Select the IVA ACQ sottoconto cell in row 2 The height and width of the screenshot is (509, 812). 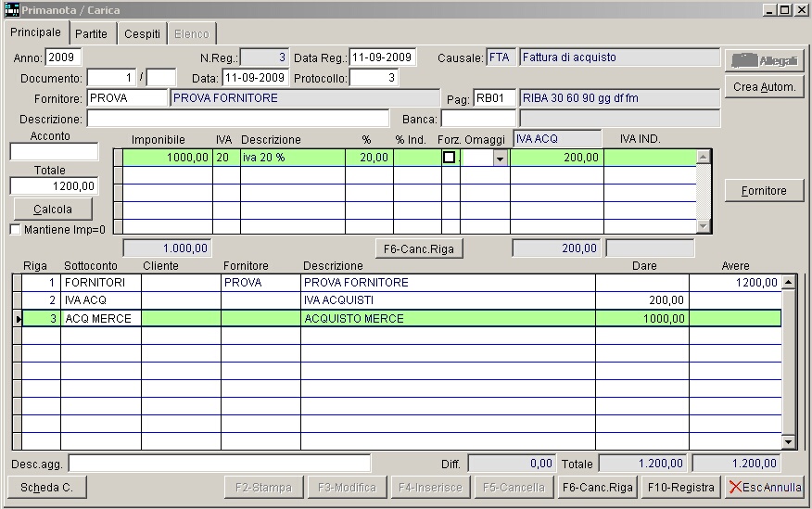point(101,300)
